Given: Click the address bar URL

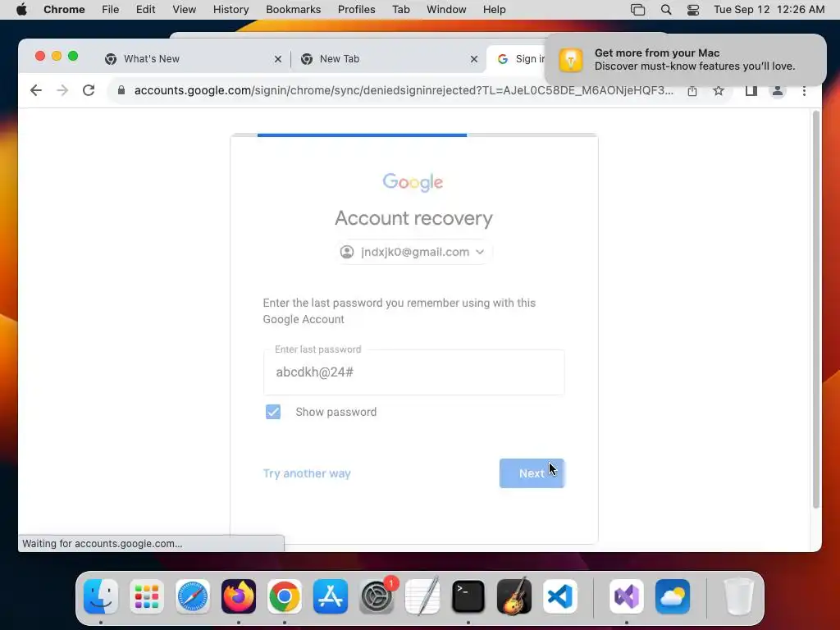Looking at the screenshot, I should (404, 90).
